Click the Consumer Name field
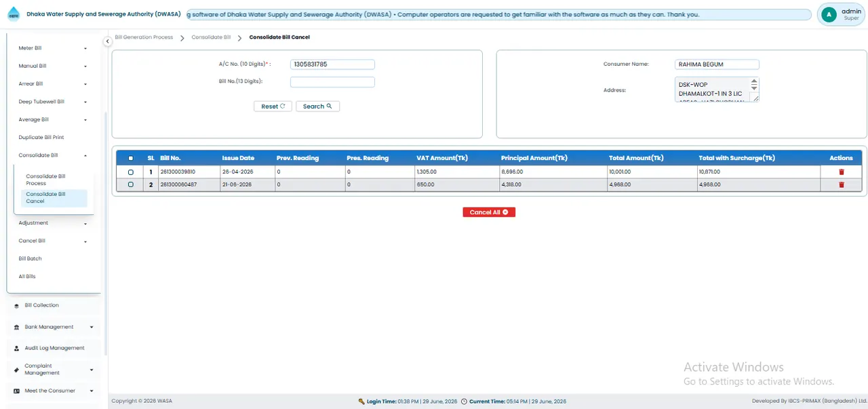 pos(717,64)
